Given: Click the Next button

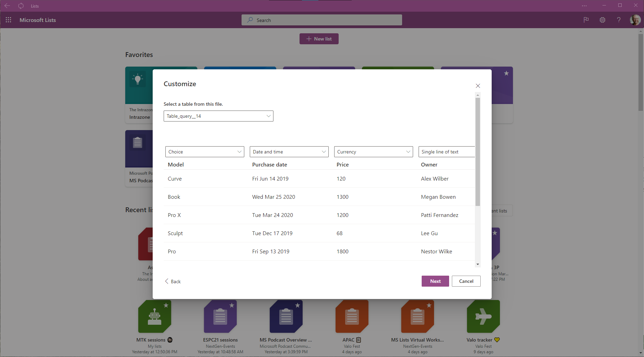Looking at the screenshot, I should [435, 281].
